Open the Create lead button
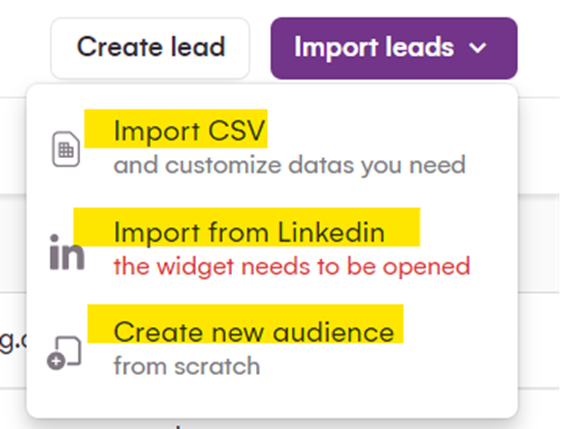The height and width of the screenshot is (429, 564). [150, 48]
